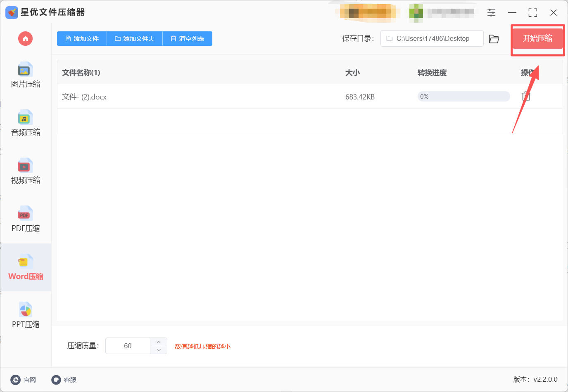Viewport: 568px width, 392px height.
Task: Click 添加文件夹 to add a folder
Action: [135, 38]
